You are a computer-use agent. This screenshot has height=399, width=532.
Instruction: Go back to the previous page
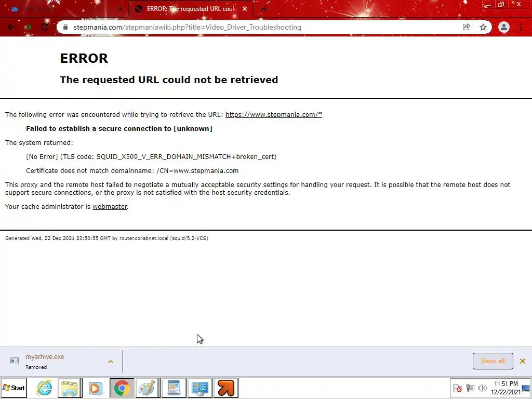pyautogui.click(x=11, y=28)
